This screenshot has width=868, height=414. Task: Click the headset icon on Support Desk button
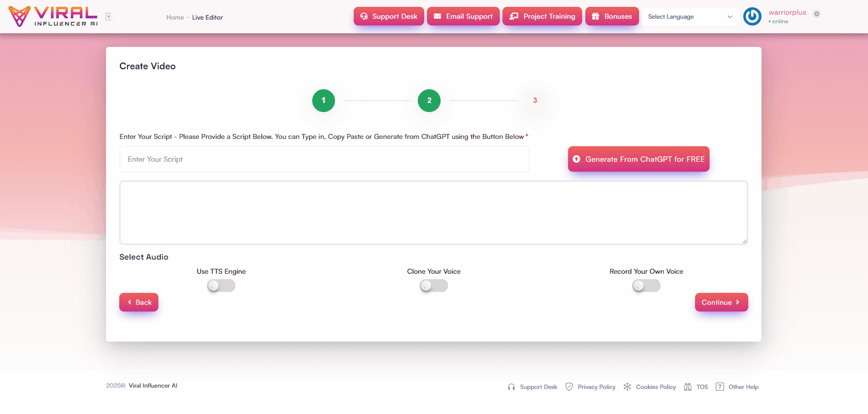click(364, 16)
